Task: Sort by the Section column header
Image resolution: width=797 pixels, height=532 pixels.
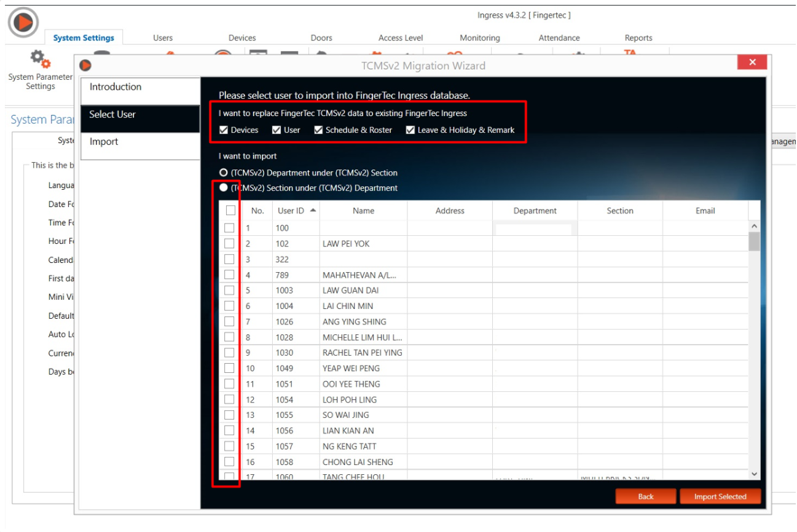Action: 620,211
